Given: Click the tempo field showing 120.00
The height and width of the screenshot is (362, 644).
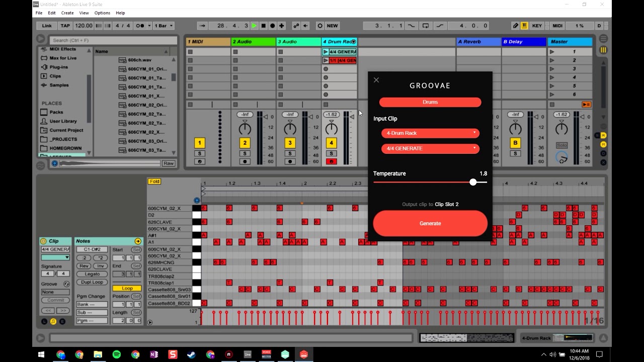Looking at the screenshot, I should click(x=84, y=26).
